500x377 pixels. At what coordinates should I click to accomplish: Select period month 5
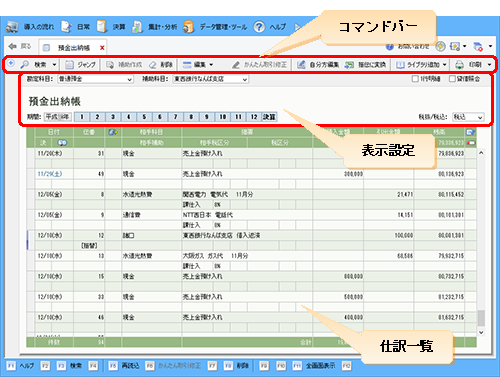tap(144, 117)
